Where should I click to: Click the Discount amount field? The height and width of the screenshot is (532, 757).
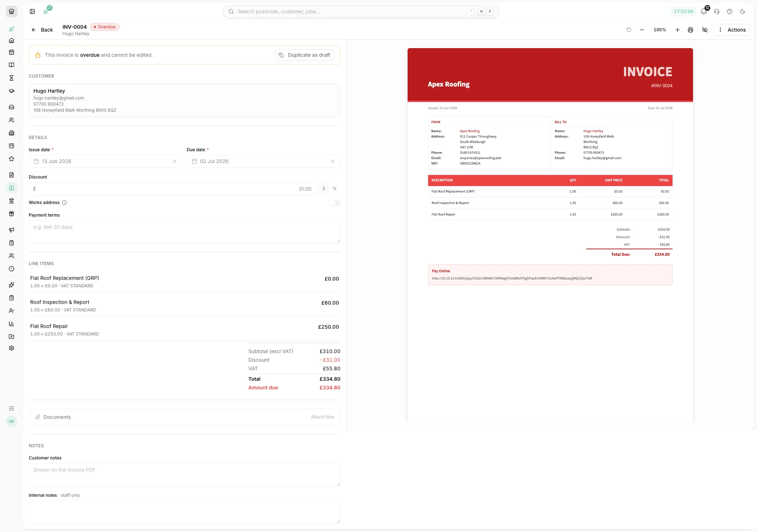173,189
